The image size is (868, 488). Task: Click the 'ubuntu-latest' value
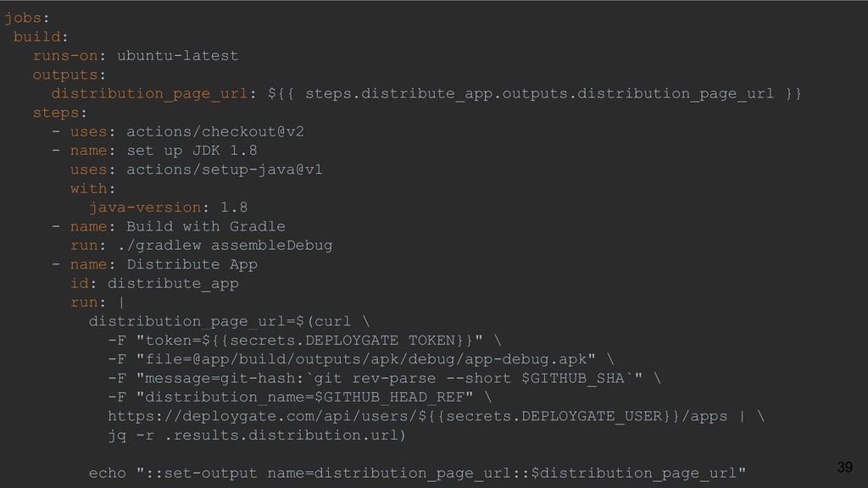coord(178,55)
